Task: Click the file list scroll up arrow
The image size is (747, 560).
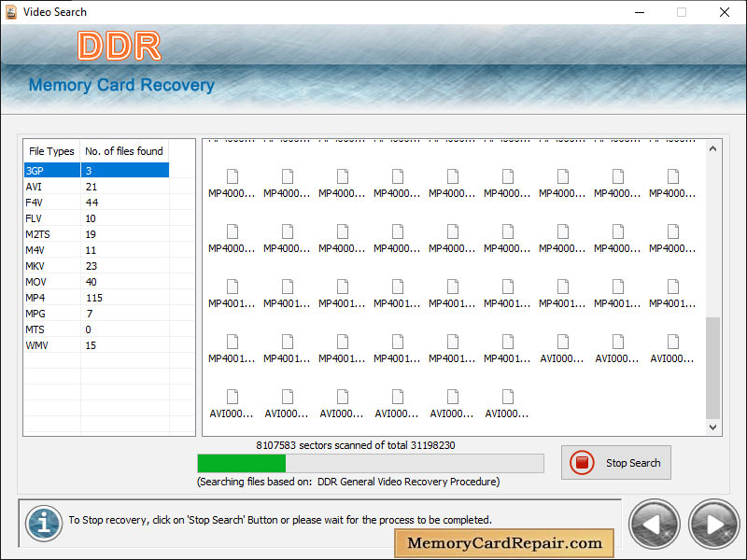Action: (x=712, y=148)
